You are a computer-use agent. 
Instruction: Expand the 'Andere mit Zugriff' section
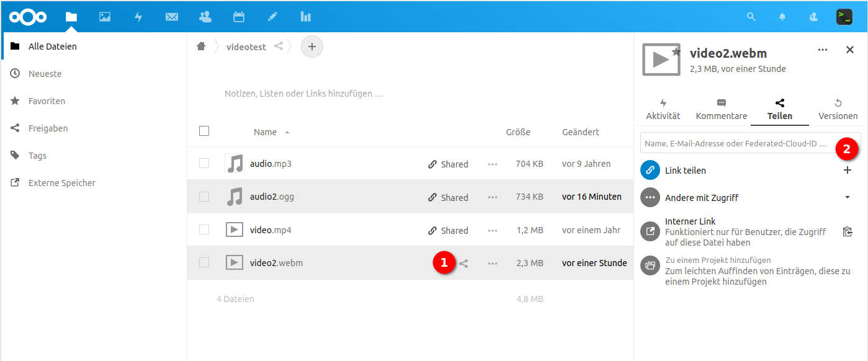coord(848,197)
